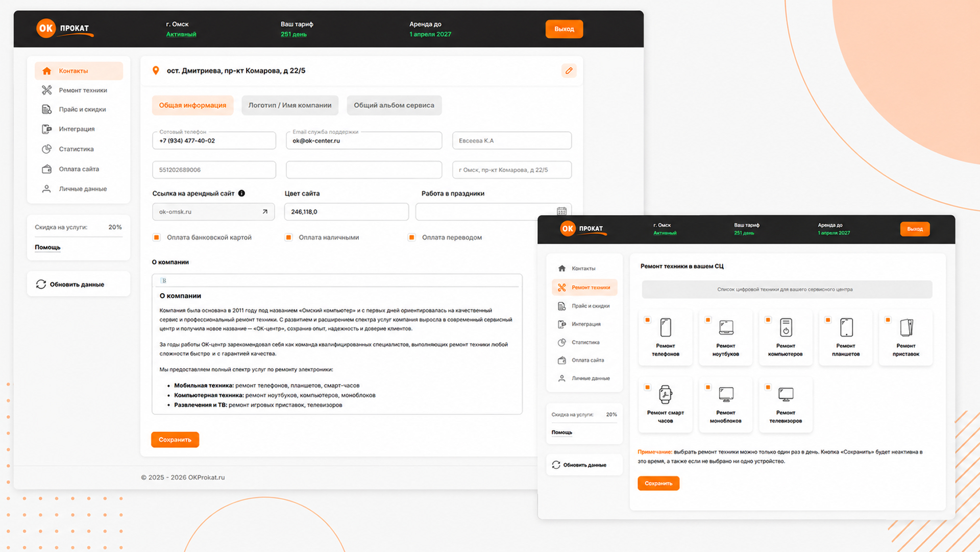Click the wallet icon in main window sidebar
The width and height of the screenshot is (980, 552).
pyautogui.click(x=46, y=169)
